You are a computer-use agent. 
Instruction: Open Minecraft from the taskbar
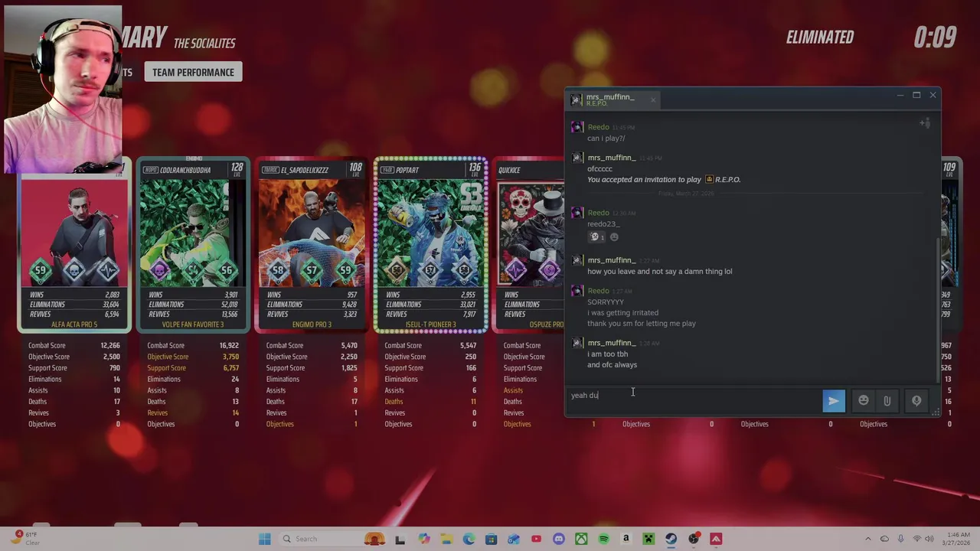pos(648,540)
